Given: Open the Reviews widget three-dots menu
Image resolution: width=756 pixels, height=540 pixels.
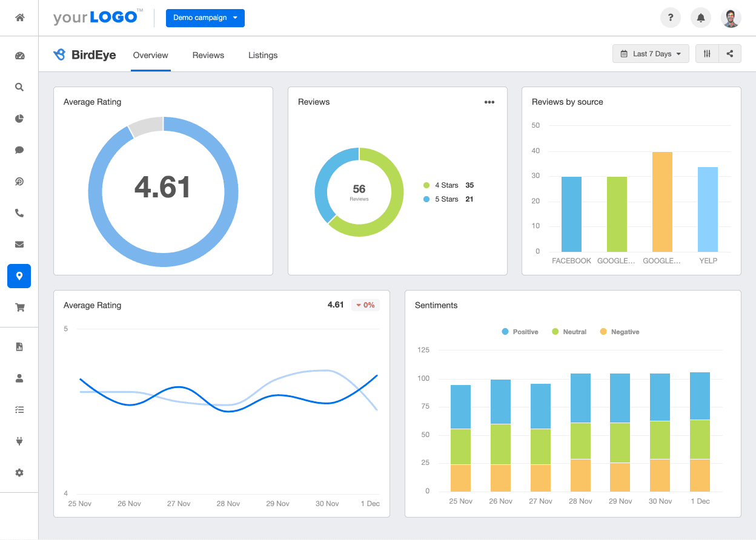Looking at the screenshot, I should (489, 102).
